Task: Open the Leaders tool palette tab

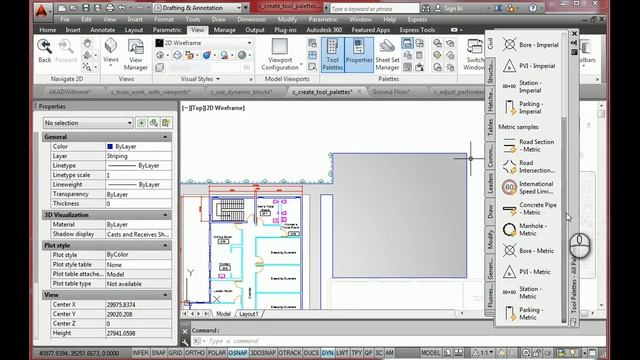Action: pyautogui.click(x=490, y=184)
